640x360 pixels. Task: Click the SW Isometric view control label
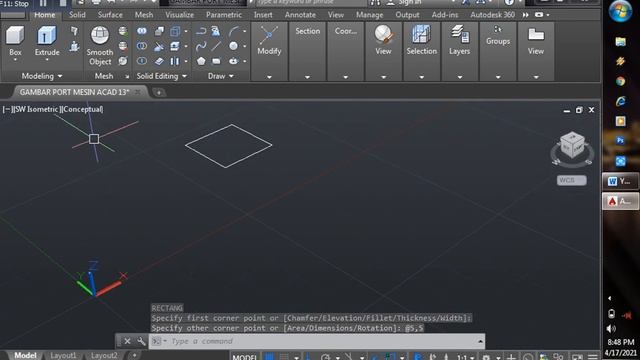coord(37,109)
